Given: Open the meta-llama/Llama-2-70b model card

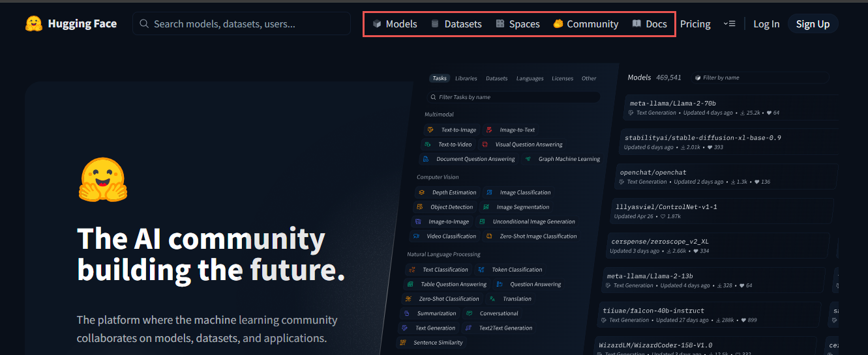Looking at the screenshot, I should 730,107.
